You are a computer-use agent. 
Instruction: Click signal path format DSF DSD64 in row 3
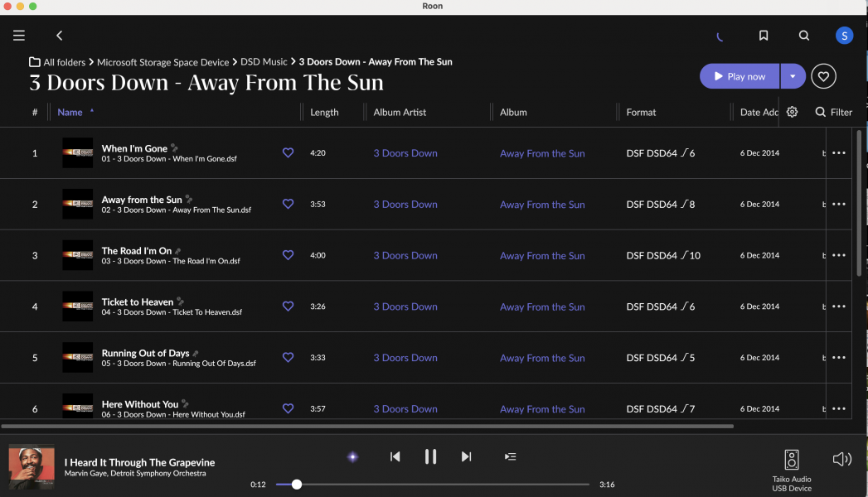point(663,255)
